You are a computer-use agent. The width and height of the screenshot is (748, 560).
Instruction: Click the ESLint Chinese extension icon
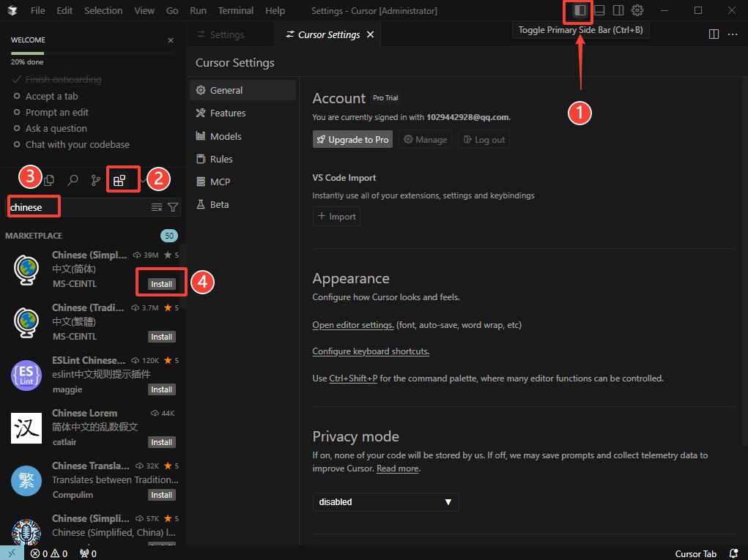[26, 375]
